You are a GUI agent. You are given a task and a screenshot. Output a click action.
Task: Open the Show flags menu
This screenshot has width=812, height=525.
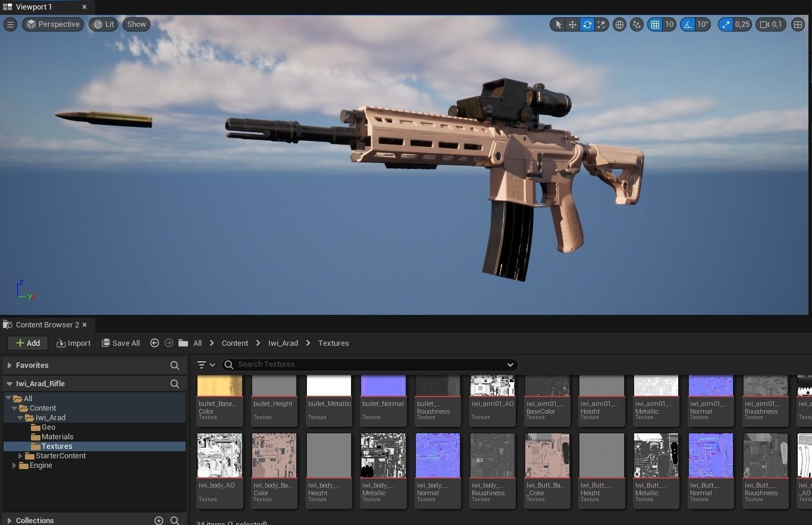click(x=136, y=24)
